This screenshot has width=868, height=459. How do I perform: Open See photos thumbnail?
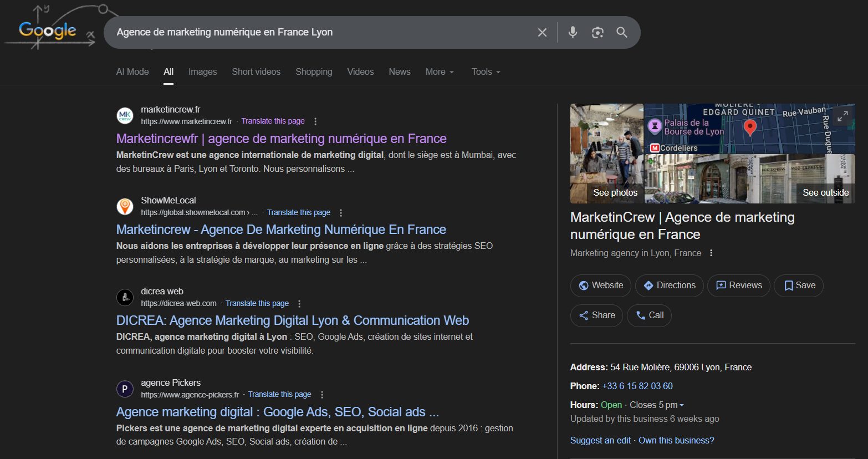pyautogui.click(x=607, y=154)
